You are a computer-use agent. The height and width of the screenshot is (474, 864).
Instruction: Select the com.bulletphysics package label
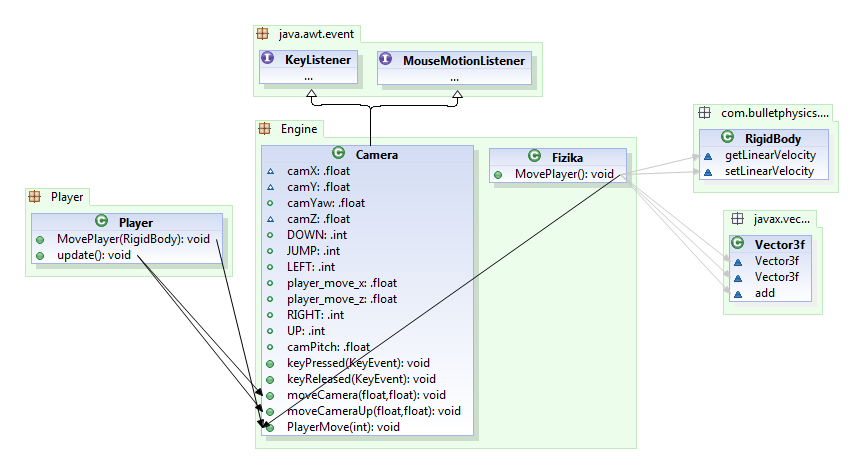click(775, 113)
